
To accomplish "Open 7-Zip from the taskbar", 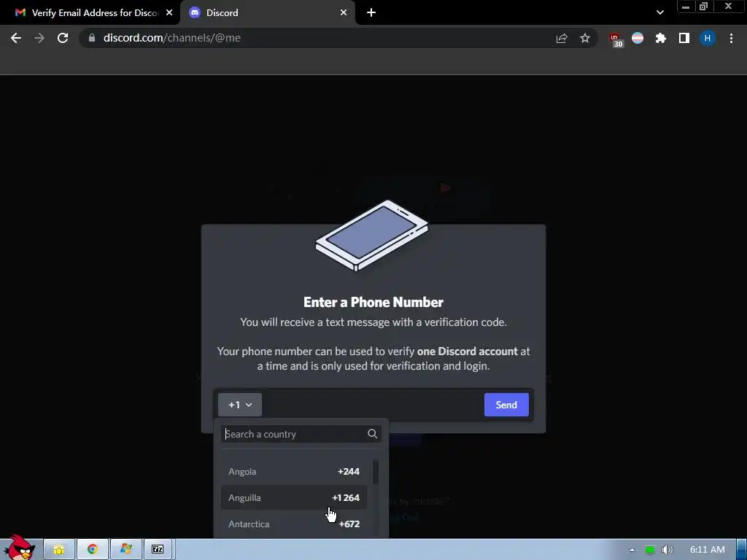I will click(x=158, y=550).
